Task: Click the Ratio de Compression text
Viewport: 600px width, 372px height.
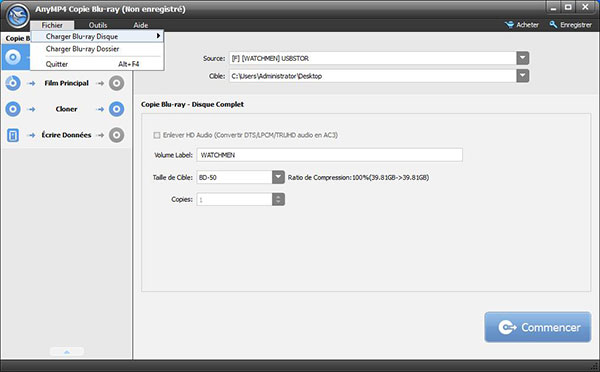Action: (x=358, y=178)
